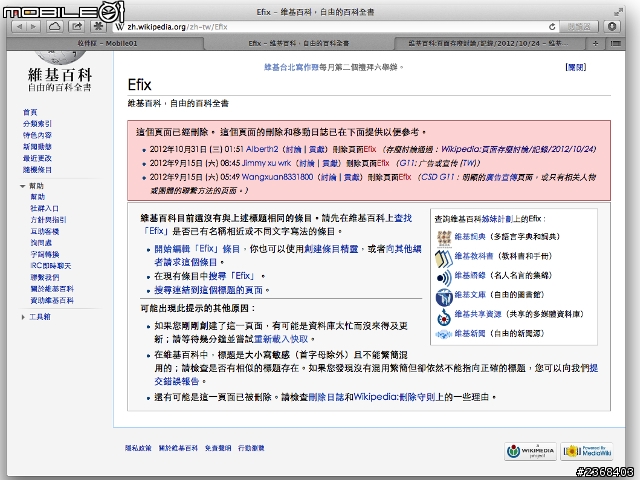Click the Wikimedia project badge
This screenshot has width=640, height=480.
click(x=530, y=451)
